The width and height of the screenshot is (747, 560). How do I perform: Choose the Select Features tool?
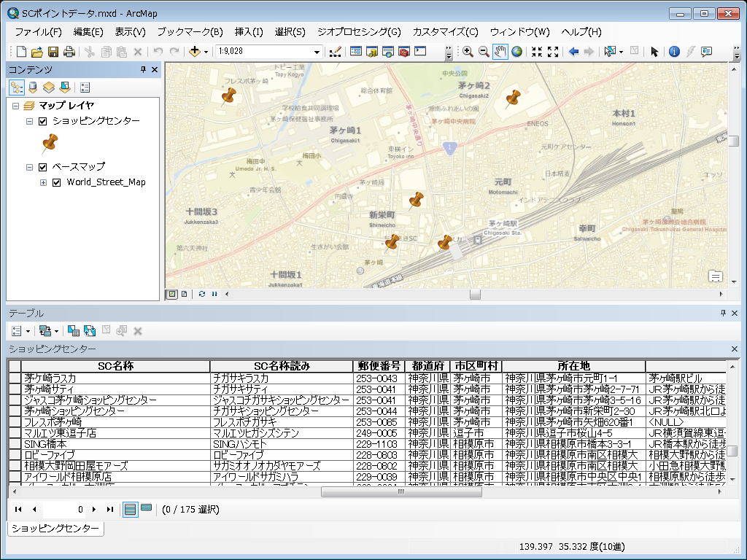[x=610, y=52]
